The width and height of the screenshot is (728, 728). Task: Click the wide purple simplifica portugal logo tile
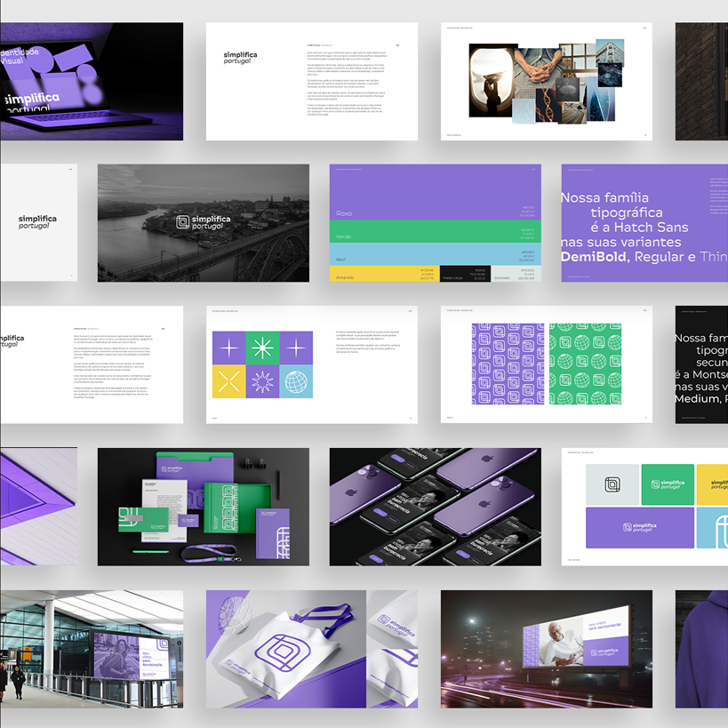[x=640, y=527]
